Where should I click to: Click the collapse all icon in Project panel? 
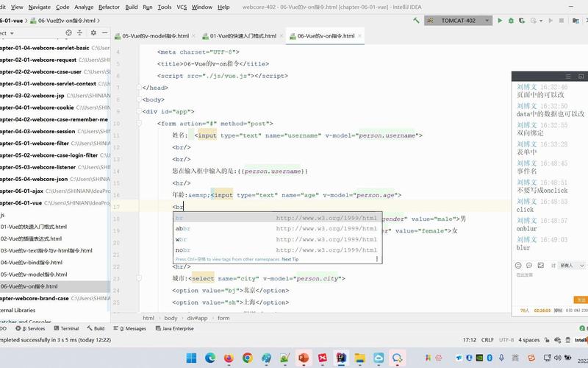click(x=79, y=33)
